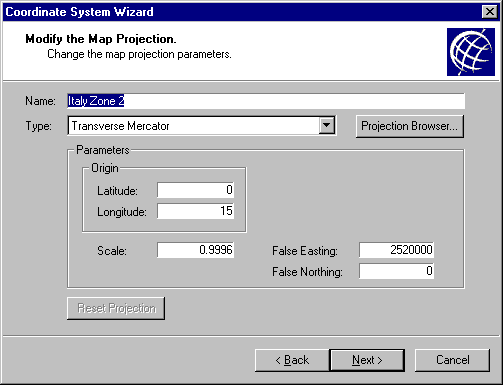Click the Name label

(x=40, y=101)
